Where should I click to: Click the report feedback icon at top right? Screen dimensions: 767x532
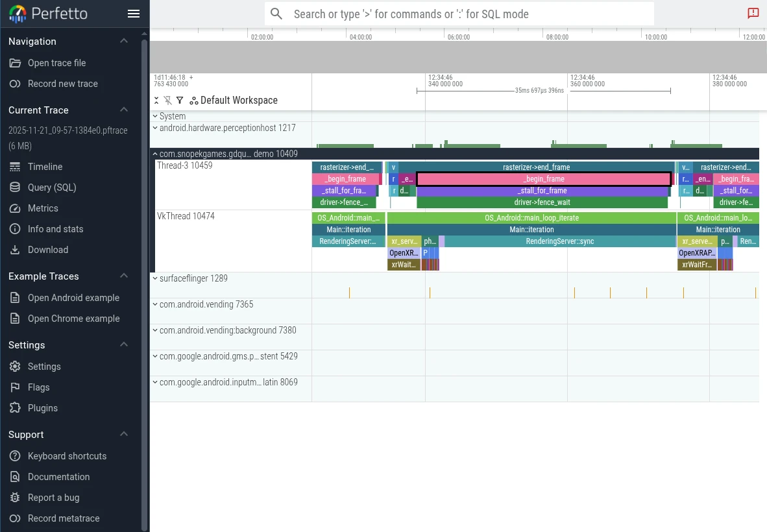(753, 14)
